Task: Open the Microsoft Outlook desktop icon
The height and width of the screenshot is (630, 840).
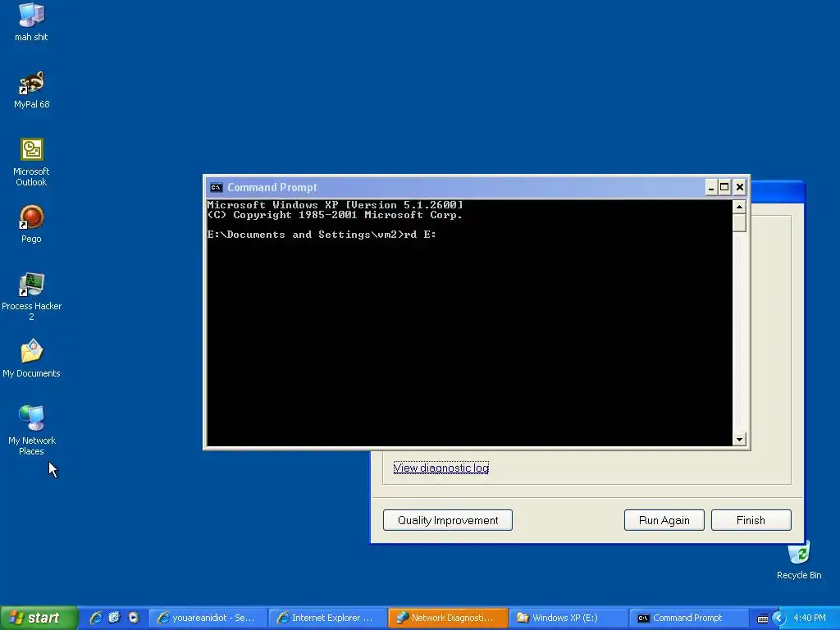Action: pos(31,162)
